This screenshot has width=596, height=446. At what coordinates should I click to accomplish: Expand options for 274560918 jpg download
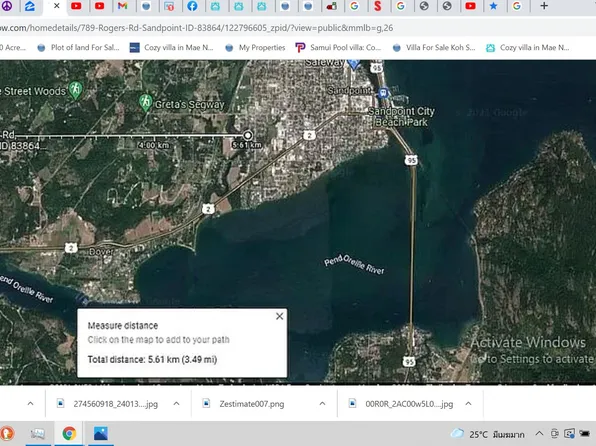(x=176, y=403)
